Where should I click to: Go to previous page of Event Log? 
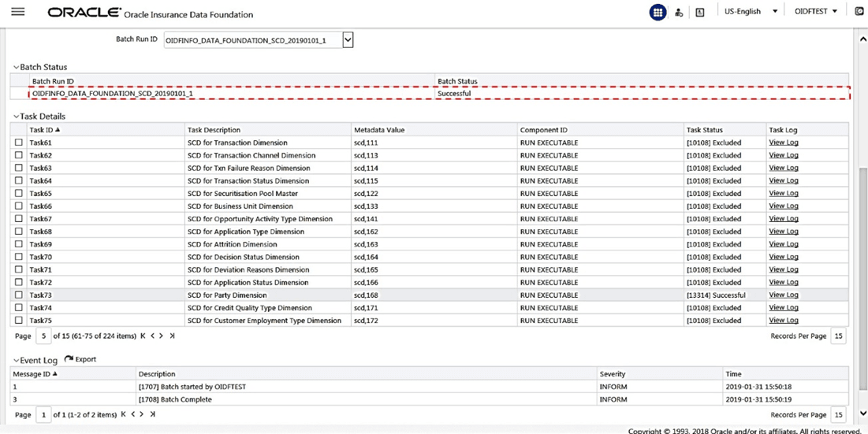pyautogui.click(x=133, y=414)
